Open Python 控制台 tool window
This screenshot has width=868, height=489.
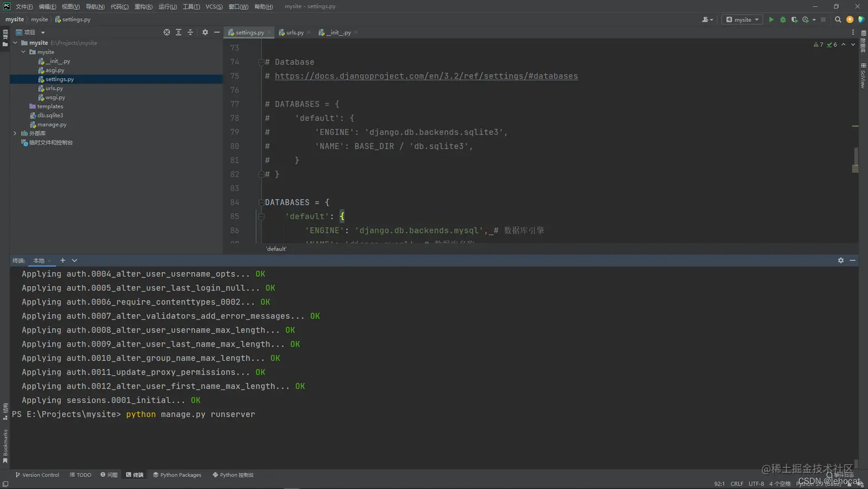click(232, 475)
